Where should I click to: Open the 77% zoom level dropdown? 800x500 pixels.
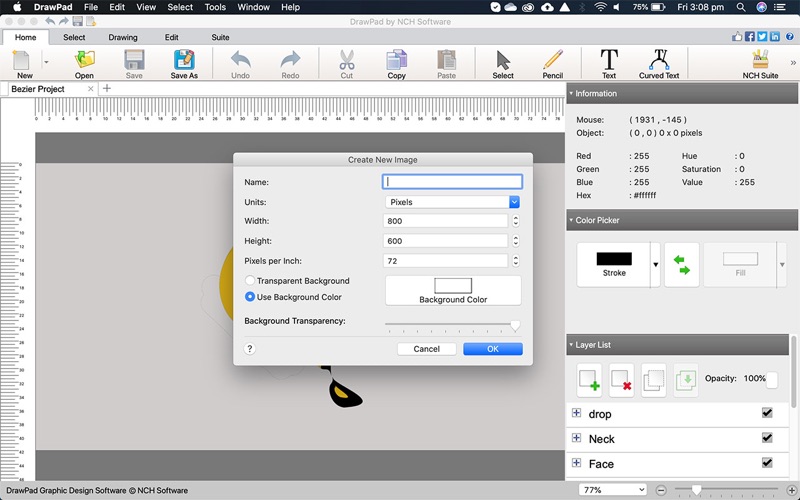point(613,490)
